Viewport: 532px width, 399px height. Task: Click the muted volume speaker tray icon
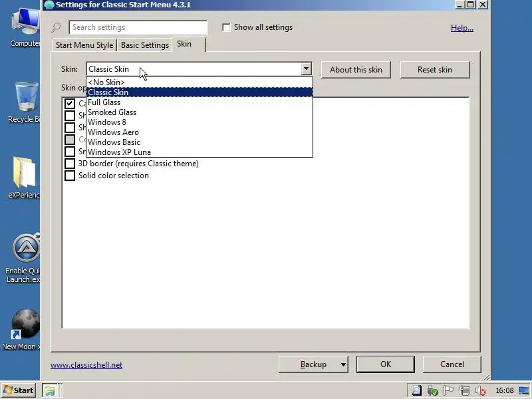tap(480, 390)
